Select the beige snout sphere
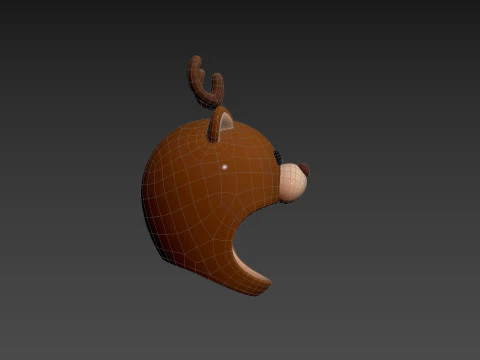This screenshot has height=360, width=480. coord(292,183)
